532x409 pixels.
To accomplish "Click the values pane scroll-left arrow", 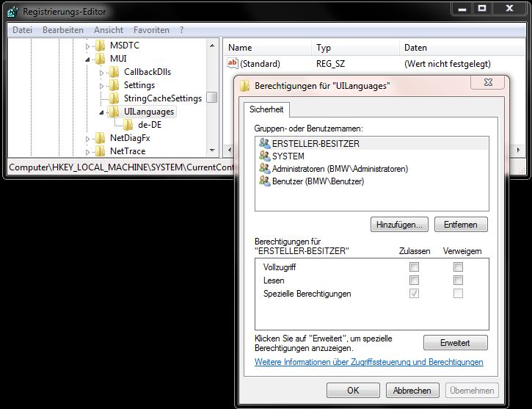I will [x=230, y=150].
